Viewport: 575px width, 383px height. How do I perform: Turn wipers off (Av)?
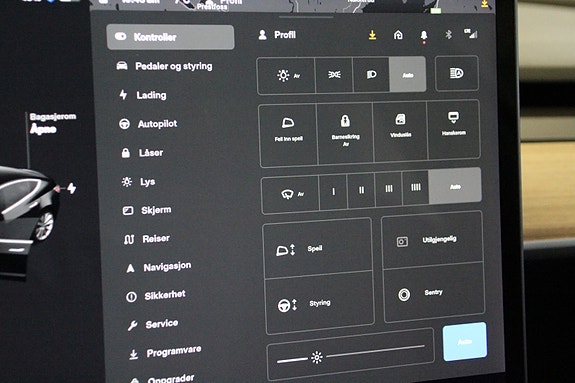pos(290,194)
